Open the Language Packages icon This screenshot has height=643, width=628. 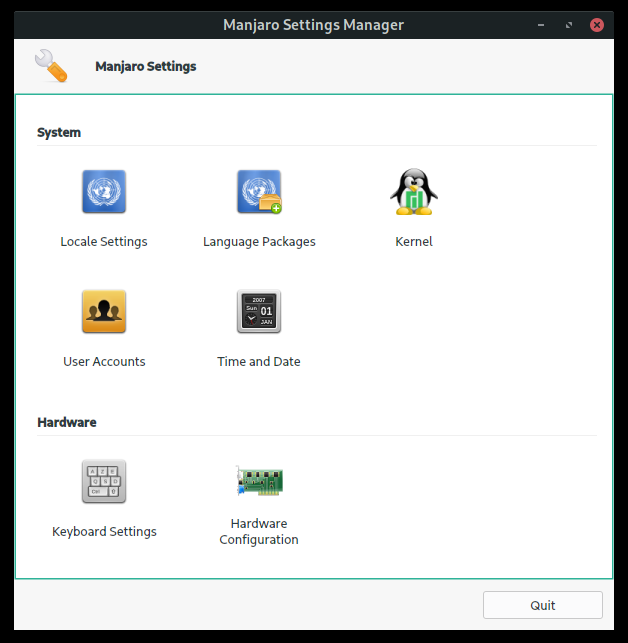click(x=259, y=192)
